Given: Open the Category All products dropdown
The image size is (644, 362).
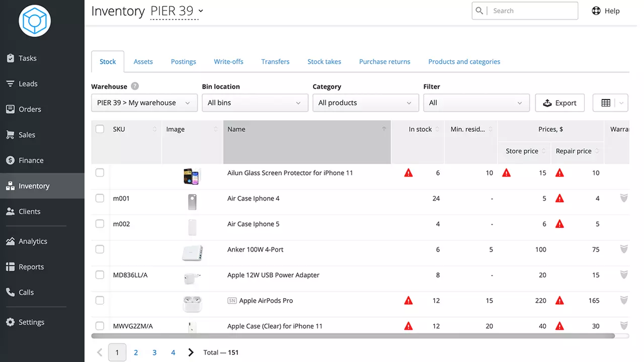Looking at the screenshot, I should [365, 103].
